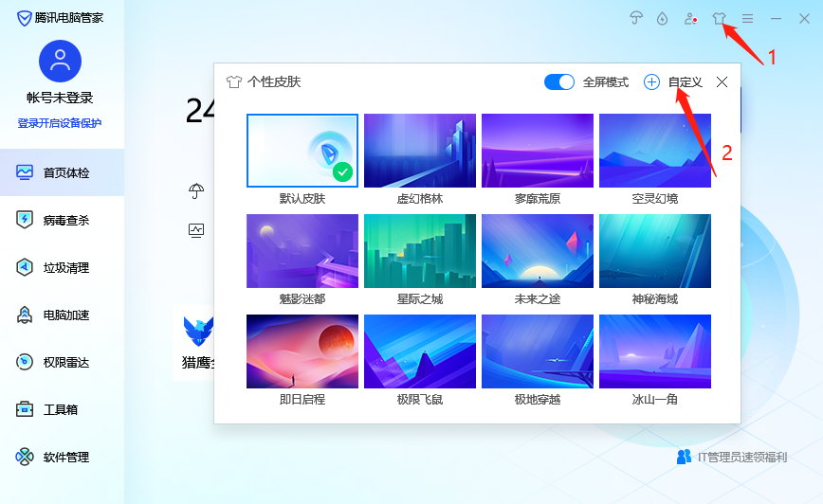
Task: Click the 工具箱 toolbox icon
Action: coord(25,409)
